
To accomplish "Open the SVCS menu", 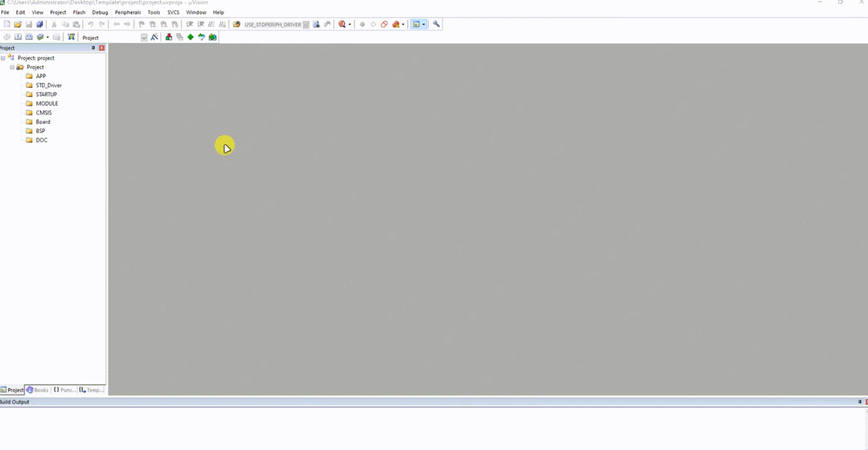I will (173, 12).
